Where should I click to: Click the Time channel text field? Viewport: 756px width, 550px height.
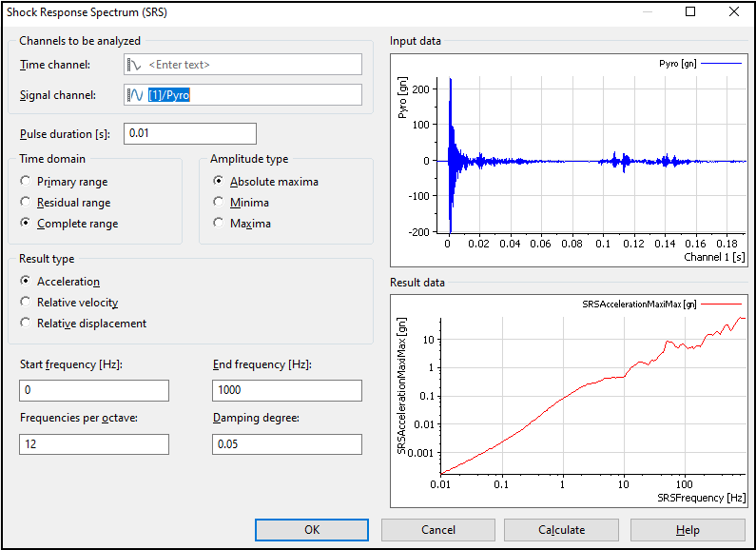click(x=253, y=65)
